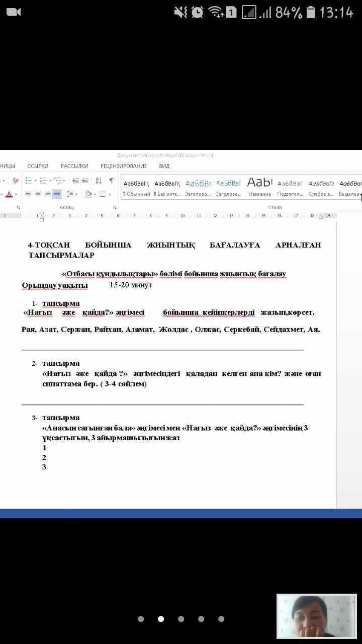Apply the Без инте... style
This screenshot has height=644, width=362.
pyautogui.click(x=167, y=188)
